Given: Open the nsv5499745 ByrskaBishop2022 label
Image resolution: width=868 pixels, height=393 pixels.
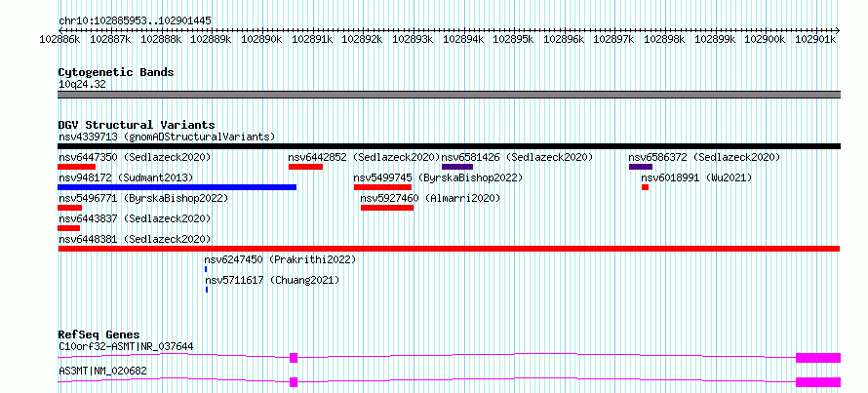Looking at the screenshot, I should coord(439,178).
